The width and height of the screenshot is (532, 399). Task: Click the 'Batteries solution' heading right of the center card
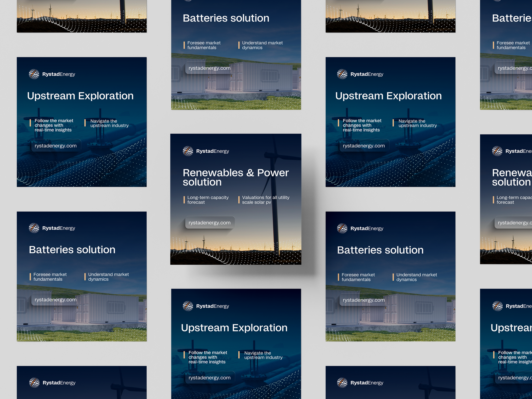click(380, 250)
